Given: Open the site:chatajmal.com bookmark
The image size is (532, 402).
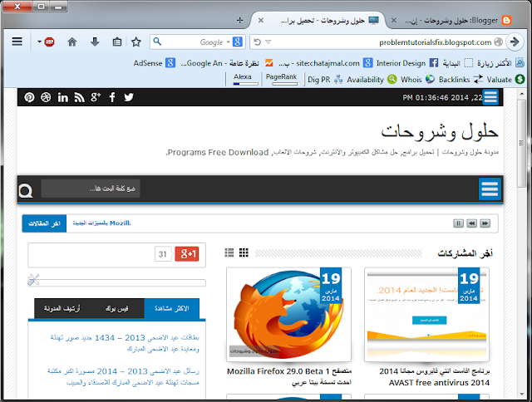Looking at the screenshot, I should 325,63.
